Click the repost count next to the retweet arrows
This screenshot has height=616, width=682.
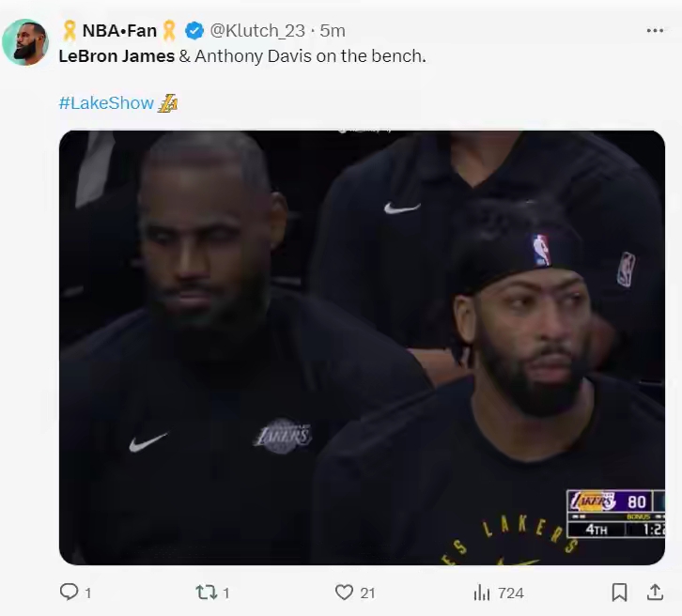[226, 593]
